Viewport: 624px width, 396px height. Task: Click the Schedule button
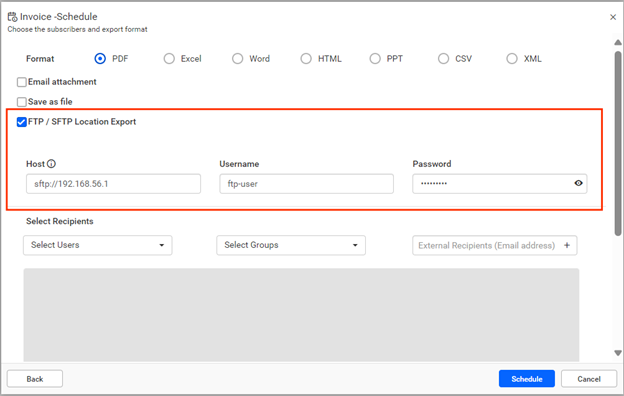(526, 379)
